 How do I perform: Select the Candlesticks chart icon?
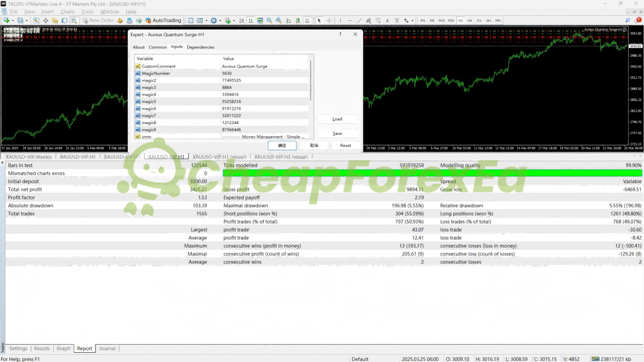[298, 20]
